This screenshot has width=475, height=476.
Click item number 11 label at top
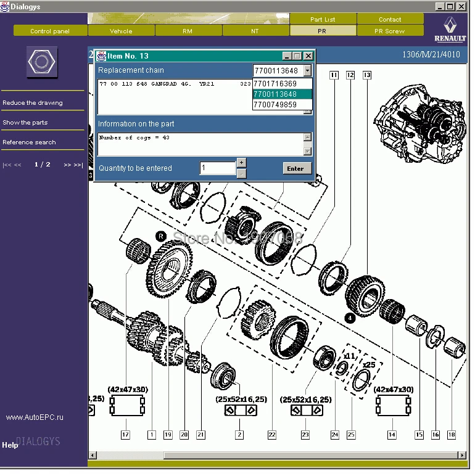click(334, 75)
